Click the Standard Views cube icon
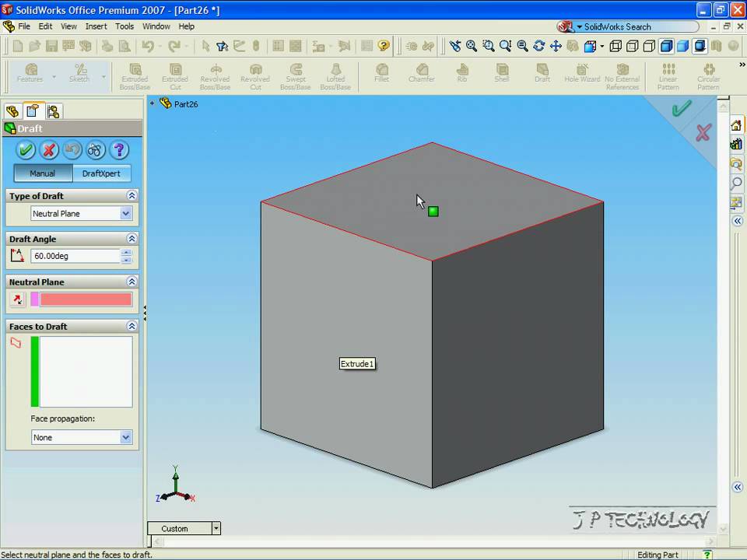 590,46
